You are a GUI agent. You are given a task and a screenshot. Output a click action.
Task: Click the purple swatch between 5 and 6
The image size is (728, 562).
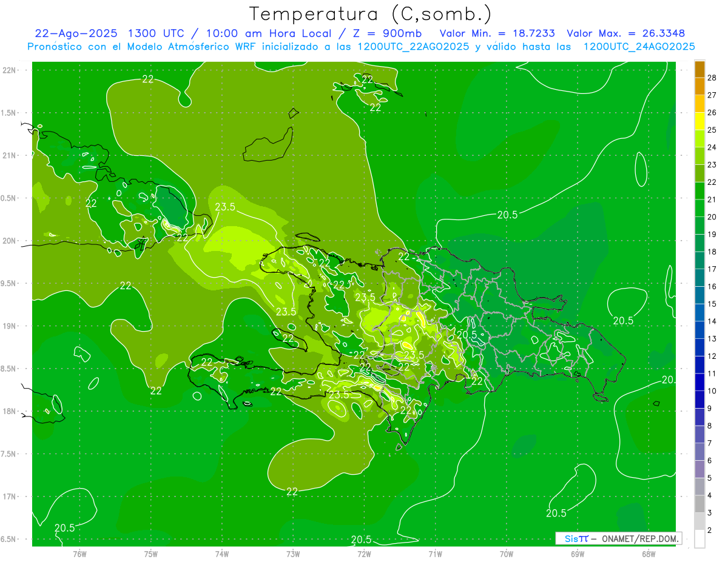[699, 469]
